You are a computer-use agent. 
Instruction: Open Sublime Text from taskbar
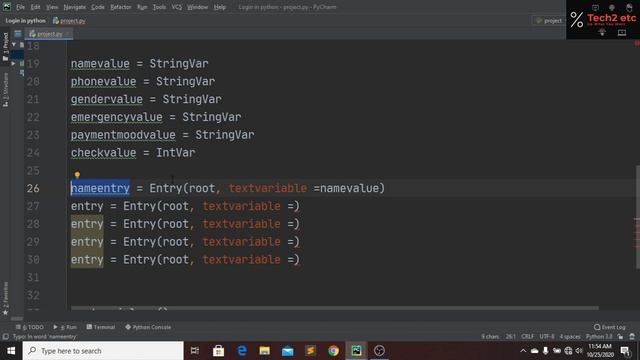(311, 351)
